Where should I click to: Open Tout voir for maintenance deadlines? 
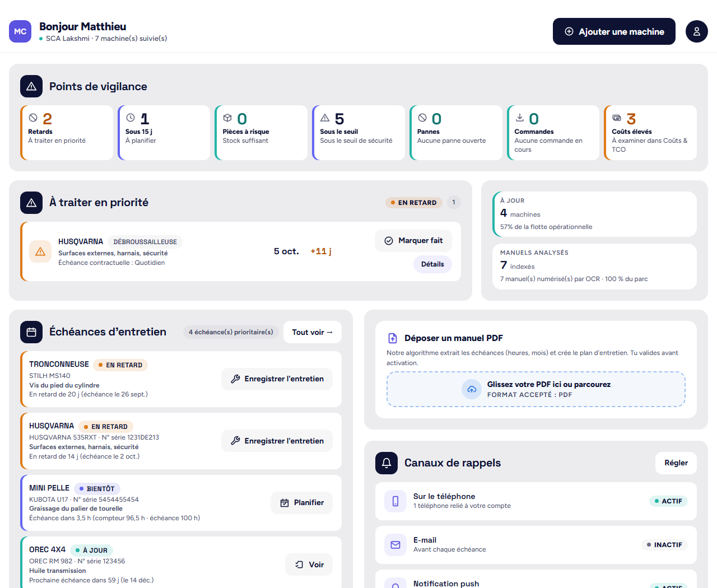313,332
